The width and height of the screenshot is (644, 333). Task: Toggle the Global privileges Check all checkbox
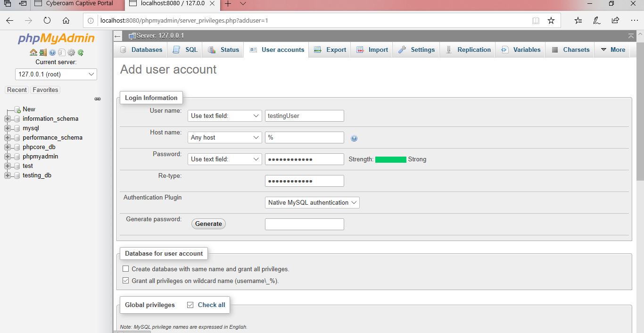pyautogui.click(x=190, y=305)
